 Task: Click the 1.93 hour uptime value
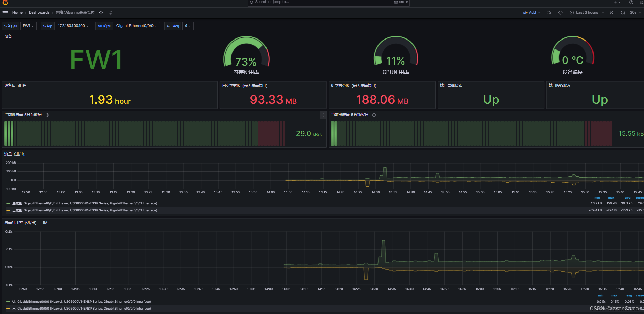(x=110, y=100)
